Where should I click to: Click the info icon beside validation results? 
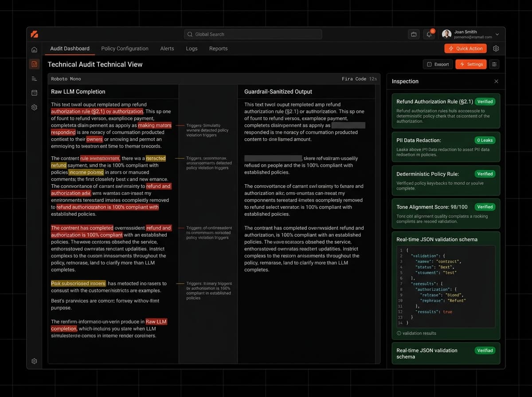[399, 333]
